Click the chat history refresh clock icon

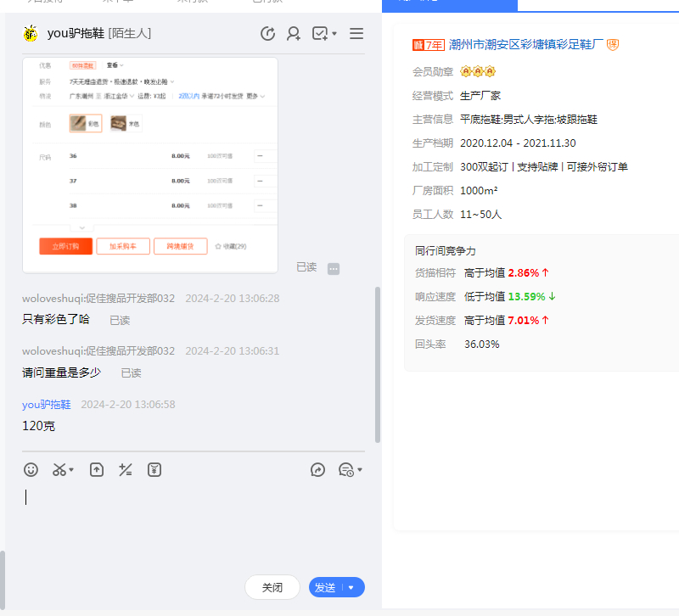(x=267, y=33)
